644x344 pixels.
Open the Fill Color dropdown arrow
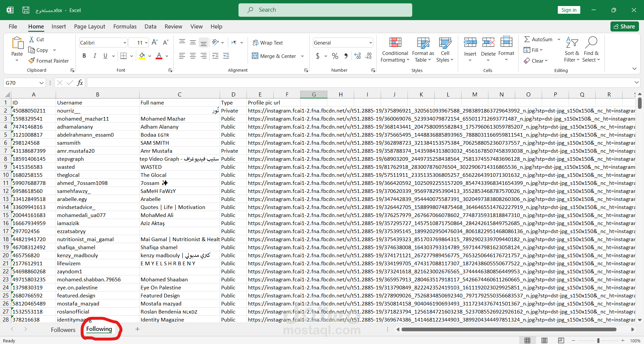pyautogui.click(x=150, y=56)
